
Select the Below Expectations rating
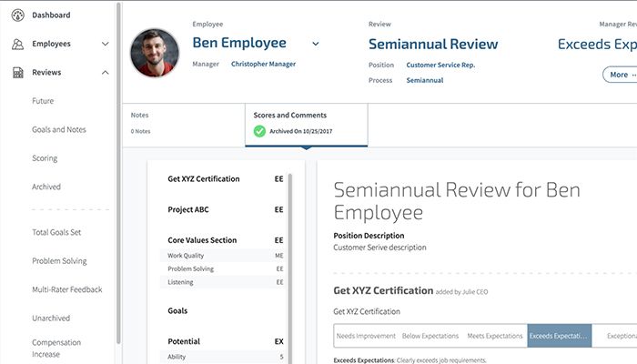tap(430, 336)
